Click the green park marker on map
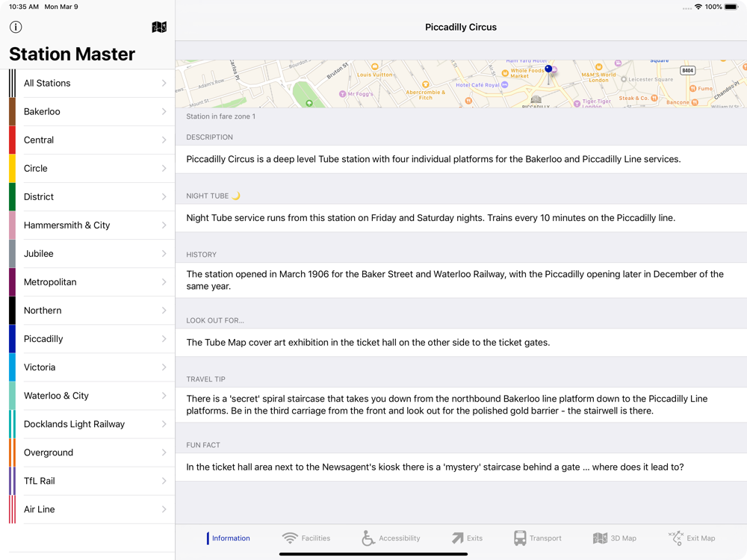Viewport: 747px width, 560px height. [x=309, y=103]
